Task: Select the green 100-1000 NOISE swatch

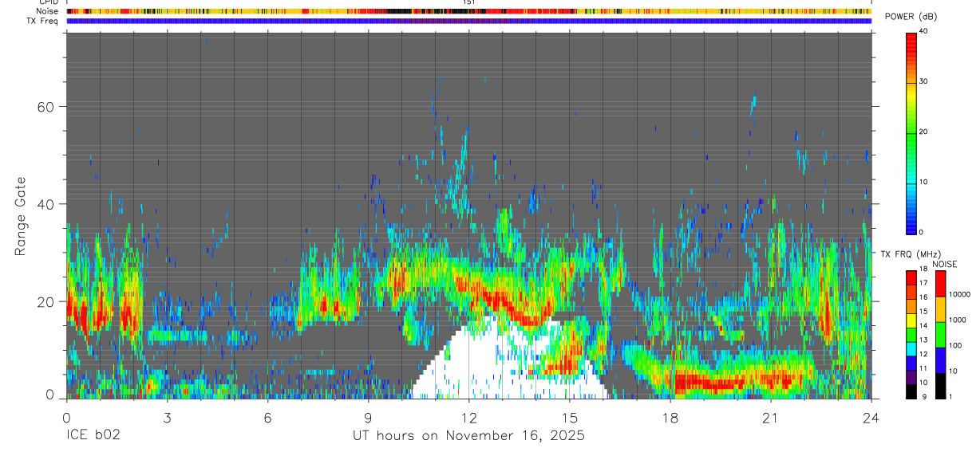Action: click(x=939, y=334)
